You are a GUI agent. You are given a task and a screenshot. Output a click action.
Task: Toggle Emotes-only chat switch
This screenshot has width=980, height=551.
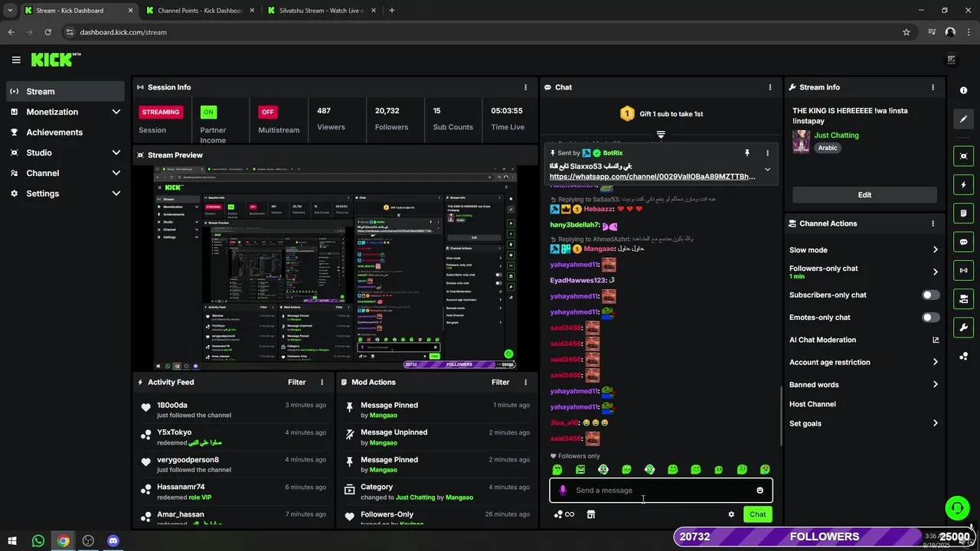click(x=930, y=318)
